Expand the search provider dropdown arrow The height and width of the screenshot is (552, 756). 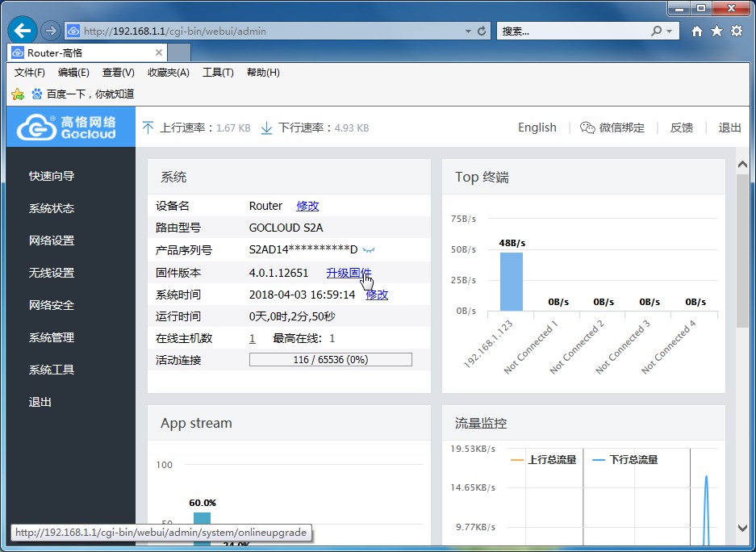click(669, 31)
